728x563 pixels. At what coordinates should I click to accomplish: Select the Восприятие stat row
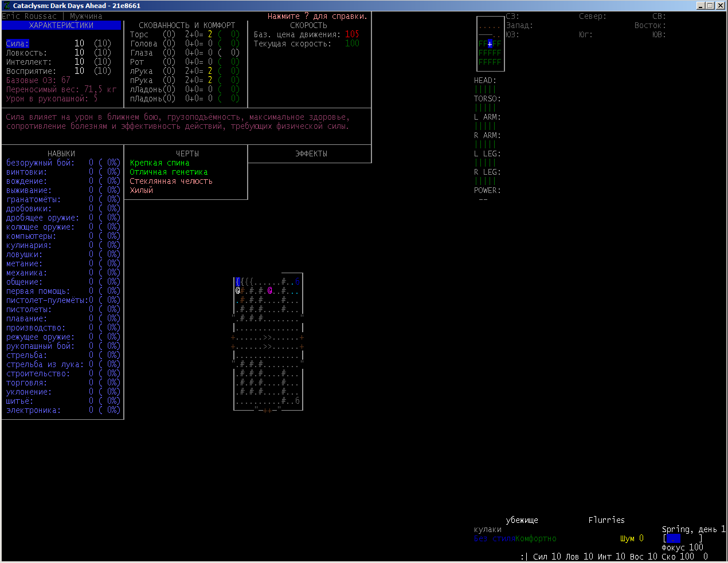(x=58, y=71)
